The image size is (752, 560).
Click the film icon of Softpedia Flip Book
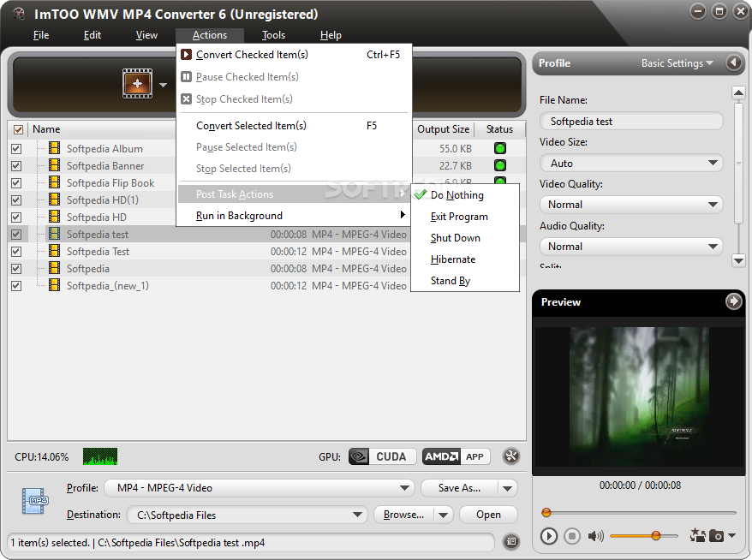tap(55, 182)
